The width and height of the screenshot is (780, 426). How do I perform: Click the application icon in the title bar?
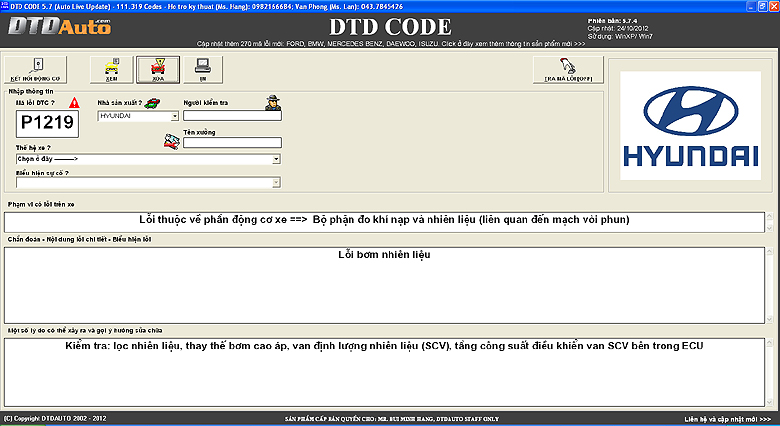(4, 6)
